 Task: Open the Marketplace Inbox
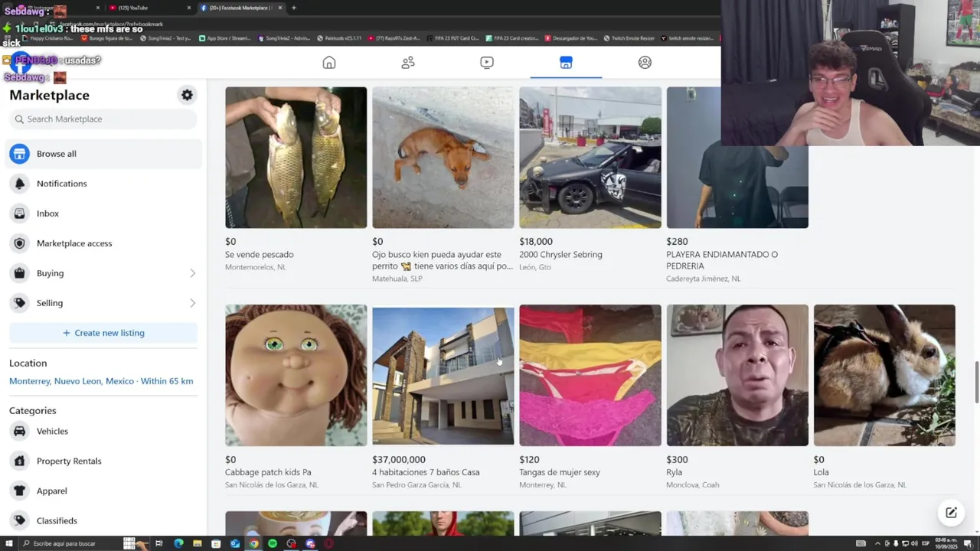103,214
